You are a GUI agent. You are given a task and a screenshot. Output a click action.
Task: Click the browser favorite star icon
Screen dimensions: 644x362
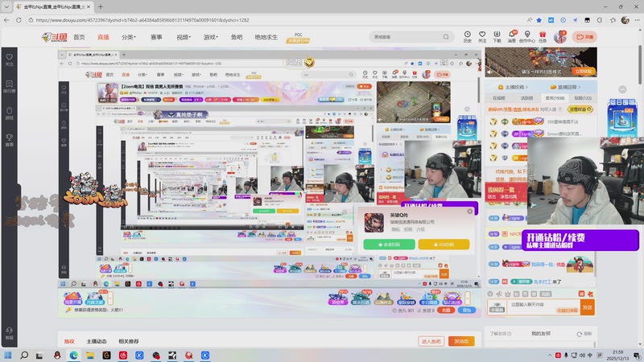[539, 19]
